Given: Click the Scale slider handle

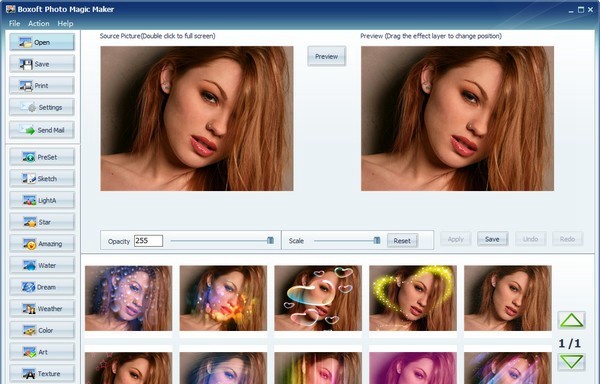Looking at the screenshot, I should click(x=377, y=240).
